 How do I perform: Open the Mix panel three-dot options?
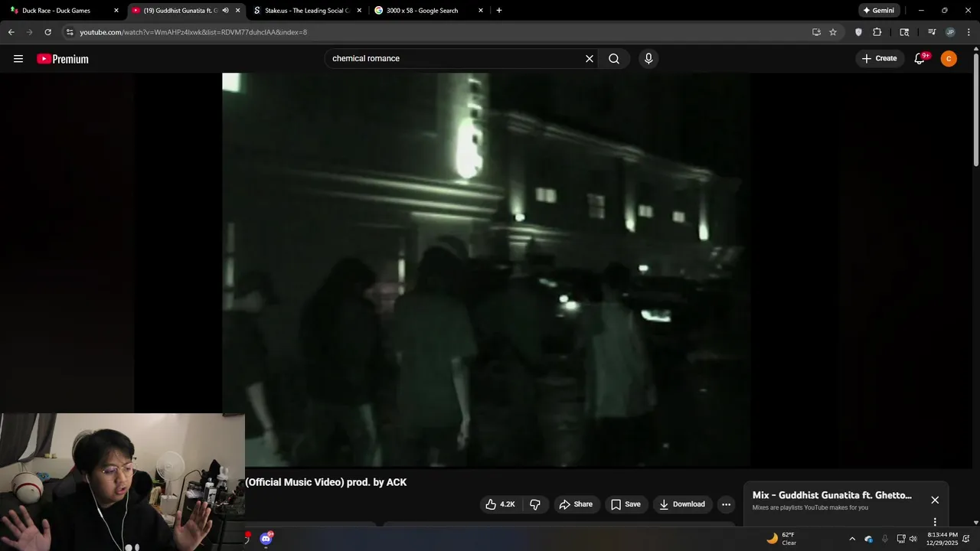pos(935,522)
